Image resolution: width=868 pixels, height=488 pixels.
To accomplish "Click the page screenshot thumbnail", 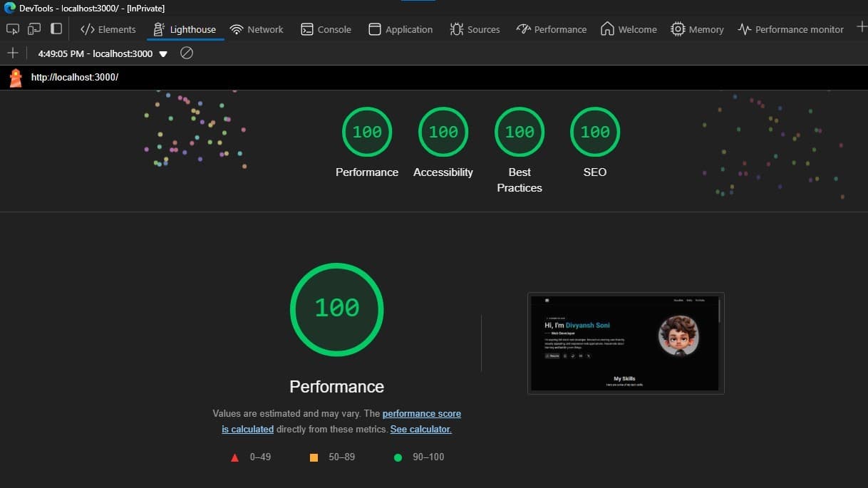I will click(626, 343).
